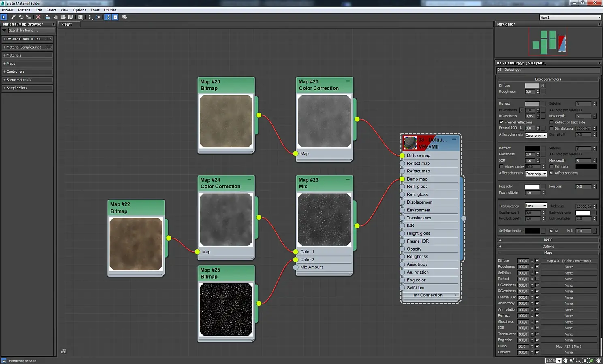Image resolution: width=603 pixels, height=364 pixels.
Task: Click the binoculars search icon in view
Action: click(x=64, y=351)
